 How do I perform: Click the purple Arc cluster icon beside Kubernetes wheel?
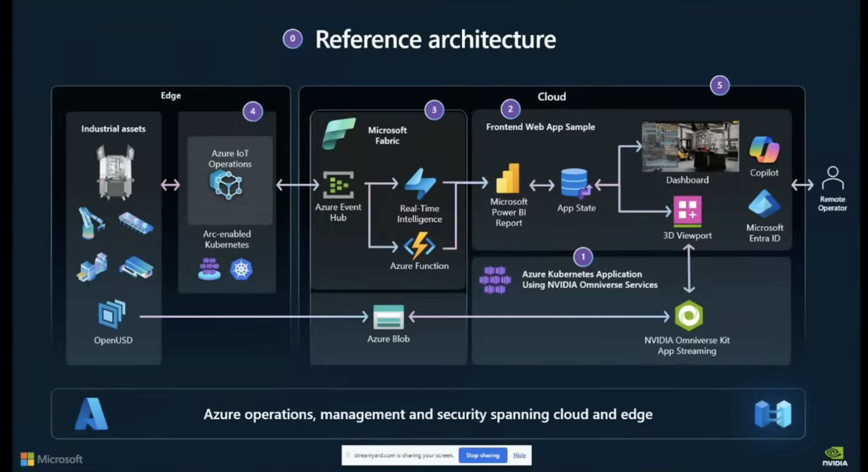[x=209, y=269]
